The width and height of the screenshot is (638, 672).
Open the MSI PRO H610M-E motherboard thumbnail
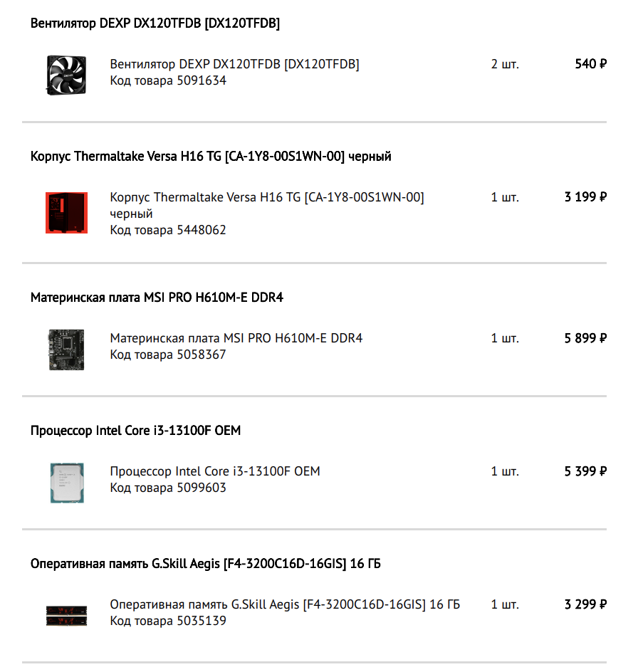point(66,350)
